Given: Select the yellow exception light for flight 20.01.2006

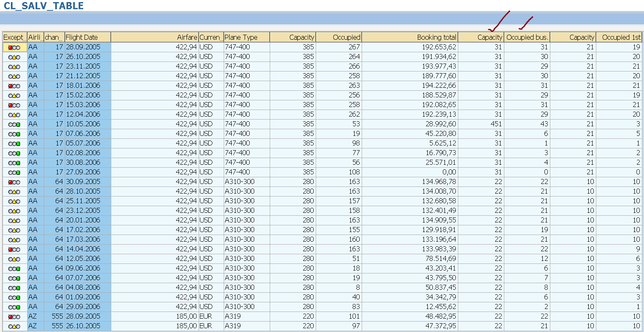Looking at the screenshot, I should coord(14,220).
